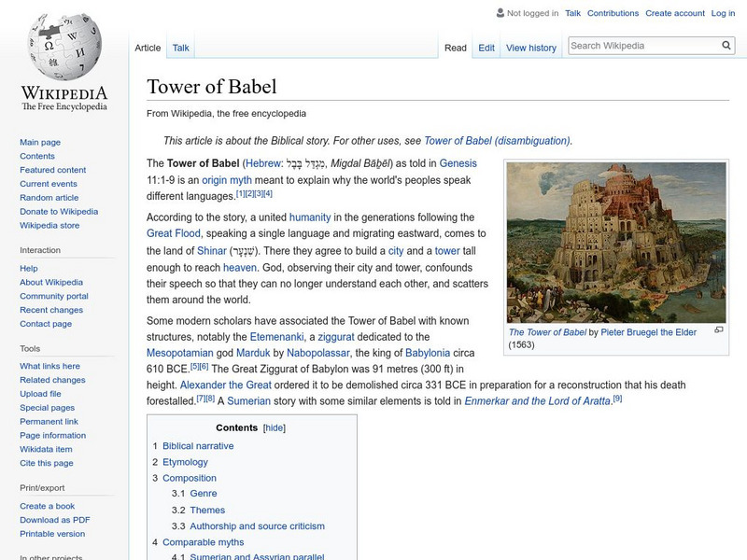The image size is (747, 560).
Task: Open a Random article
Action: pyautogui.click(x=49, y=197)
